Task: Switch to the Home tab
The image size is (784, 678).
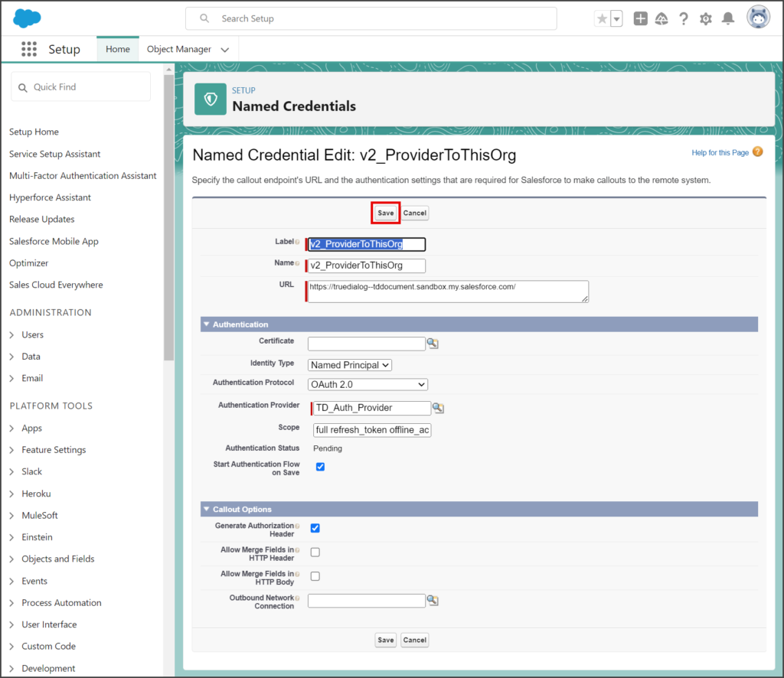Action: pyautogui.click(x=117, y=49)
